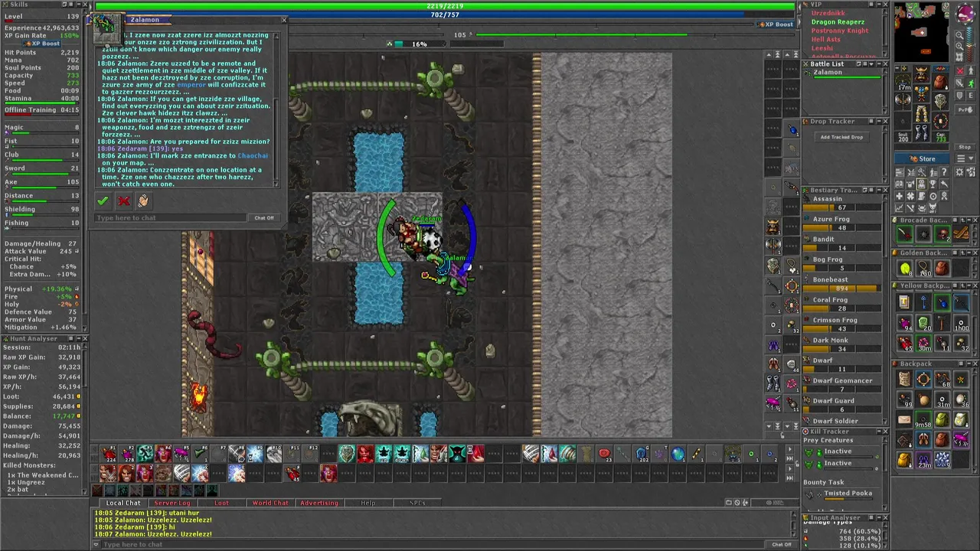Click Add Tracked Drop button
This screenshot has height=551, width=980.
[x=841, y=137]
